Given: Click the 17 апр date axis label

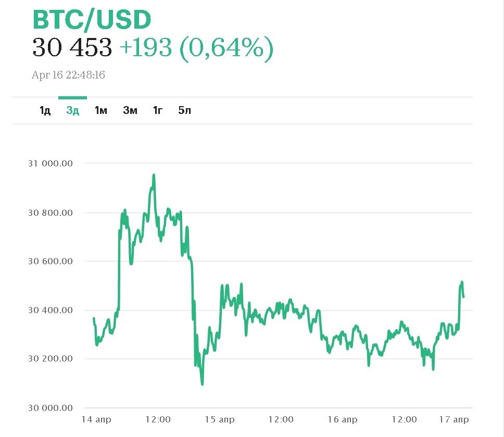Looking at the screenshot, I should (454, 419).
